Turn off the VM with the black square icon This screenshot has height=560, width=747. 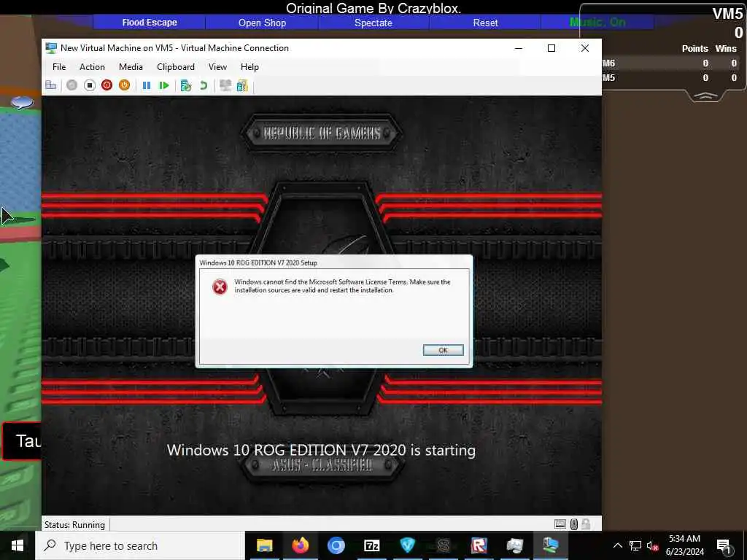[x=90, y=85]
